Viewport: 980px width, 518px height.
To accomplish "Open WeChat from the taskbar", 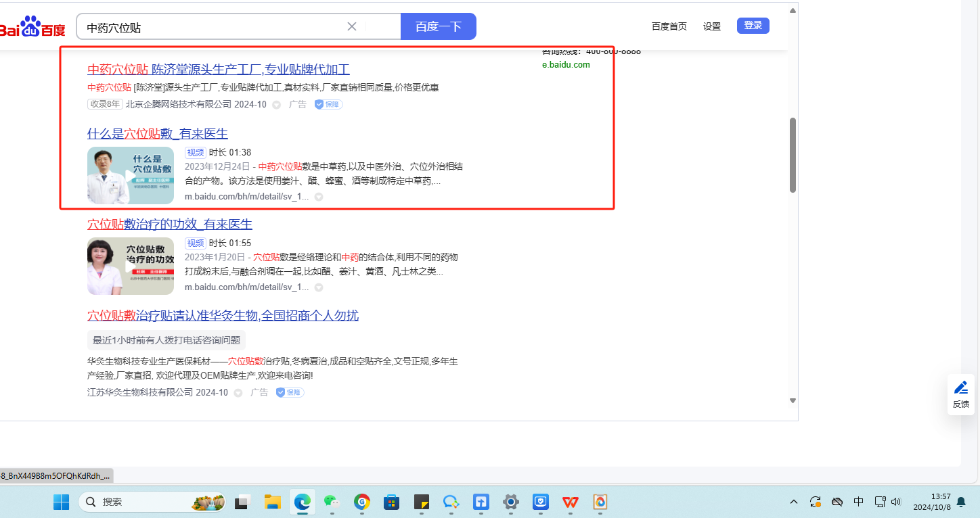I will click(x=332, y=502).
